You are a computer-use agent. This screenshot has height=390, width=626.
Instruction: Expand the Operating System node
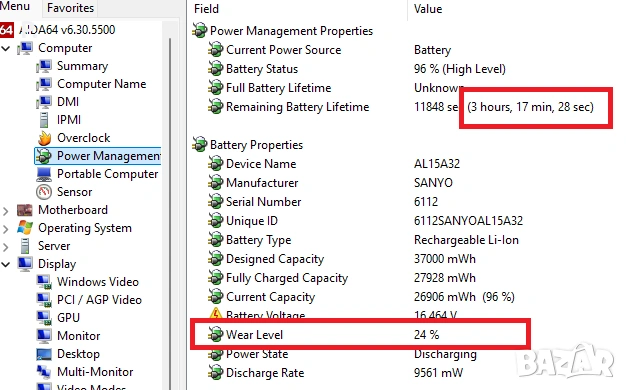(x=6, y=229)
